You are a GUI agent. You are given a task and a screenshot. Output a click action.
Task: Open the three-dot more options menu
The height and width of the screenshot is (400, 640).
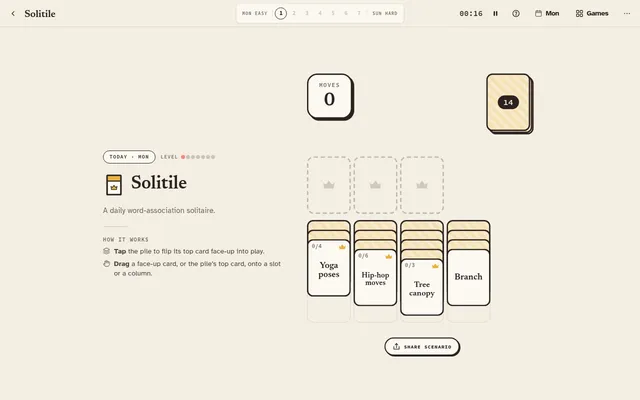[x=627, y=13]
